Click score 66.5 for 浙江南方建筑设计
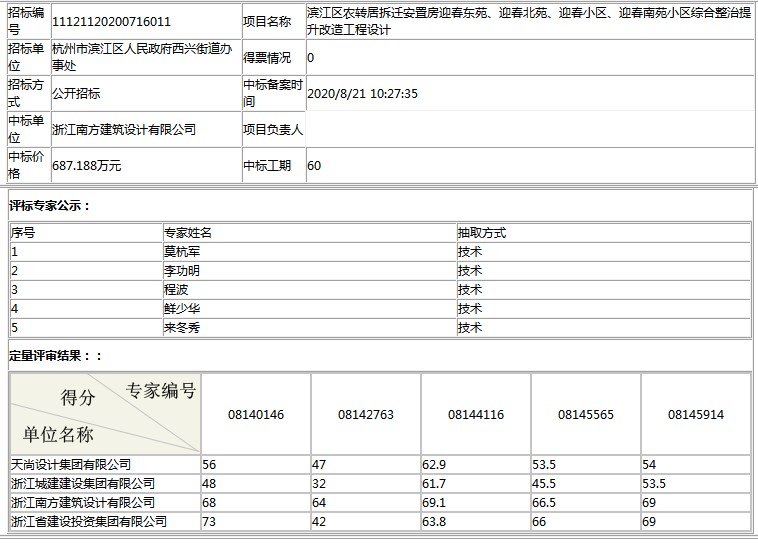The width and height of the screenshot is (758, 545). pos(544,502)
